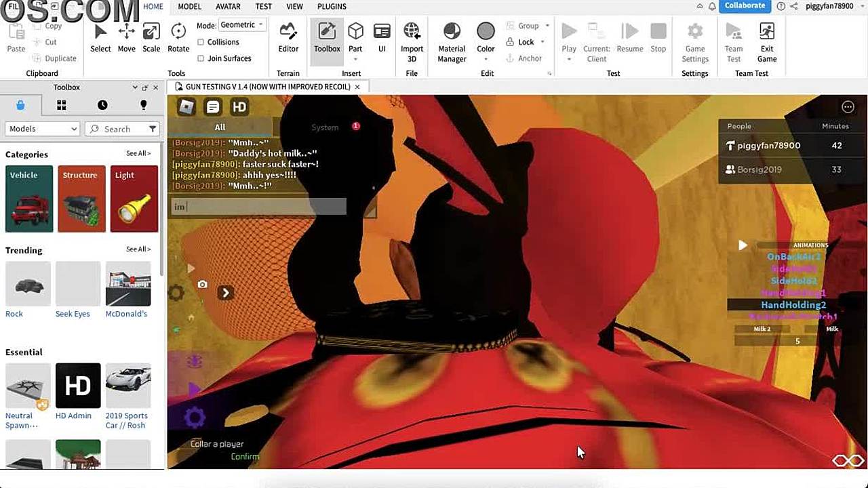The width and height of the screenshot is (868, 488).
Task: Select the Rotate tool
Action: pyautogui.click(x=178, y=38)
